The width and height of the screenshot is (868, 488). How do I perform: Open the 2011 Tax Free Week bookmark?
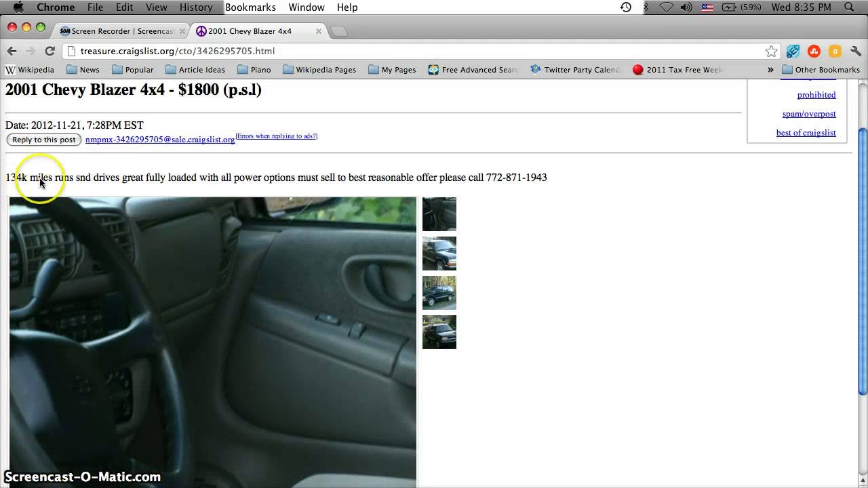tap(677, 70)
